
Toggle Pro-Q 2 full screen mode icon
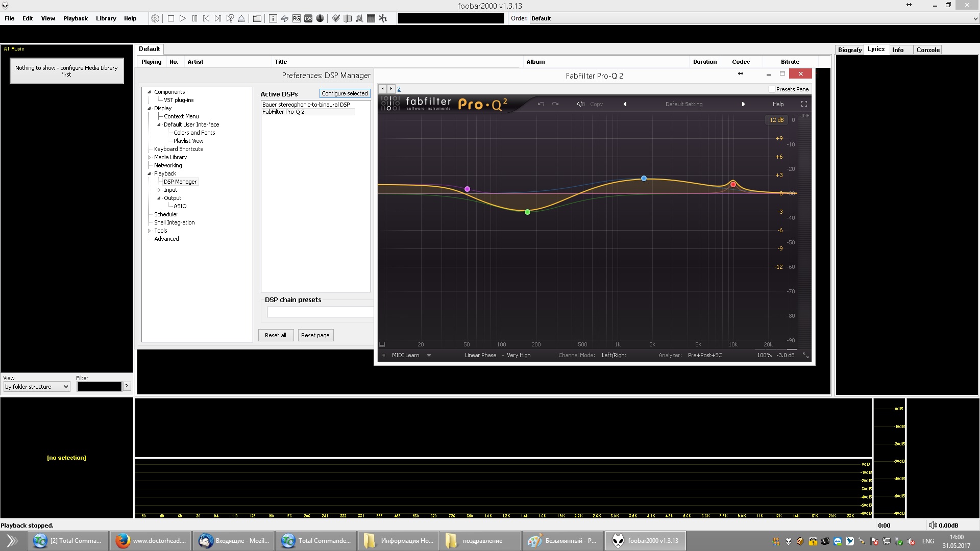point(804,104)
